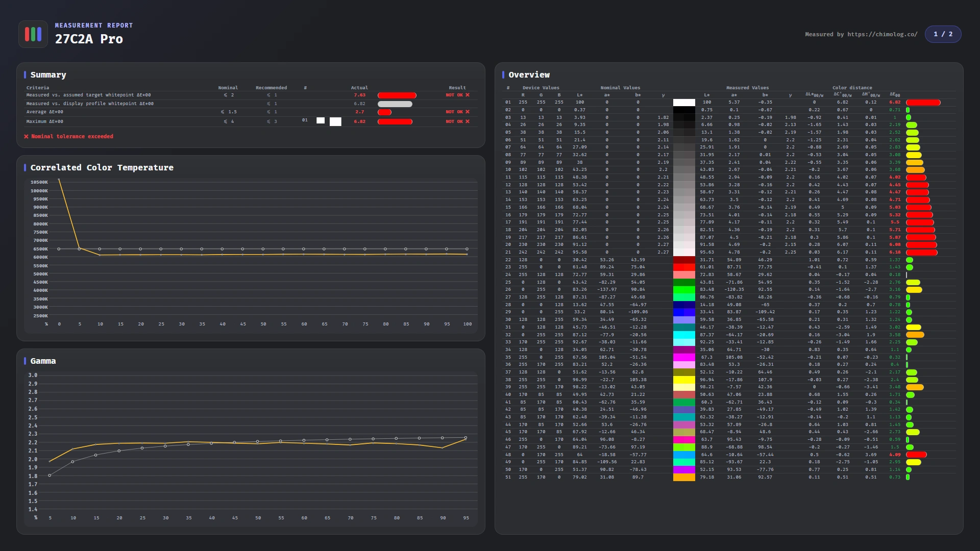Click the yellow swatch in Overview row 38
This screenshot has height=551, width=980.
(x=684, y=380)
